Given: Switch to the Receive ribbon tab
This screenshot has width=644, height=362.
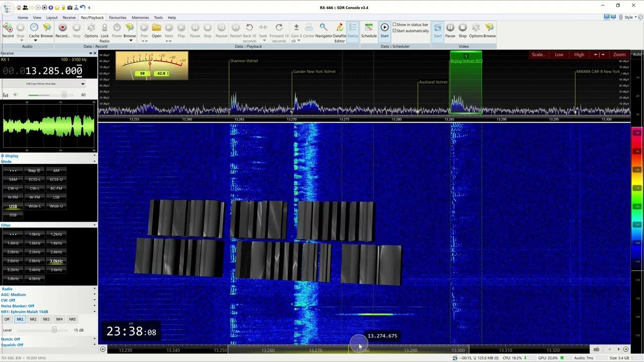Looking at the screenshot, I should click(69, 18).
